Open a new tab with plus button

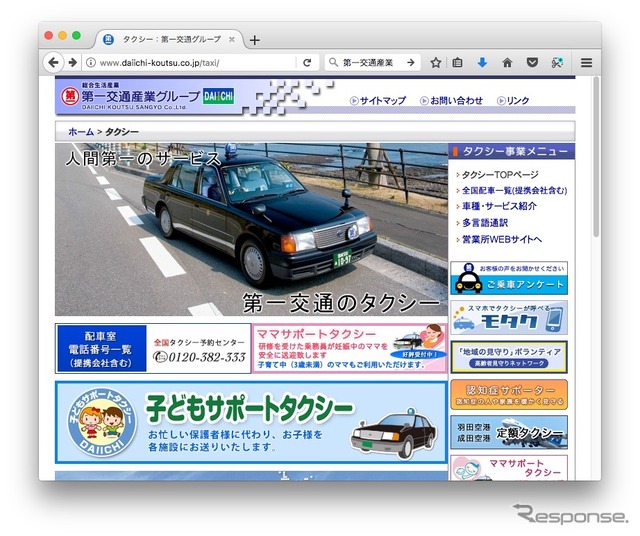point(254,40)
